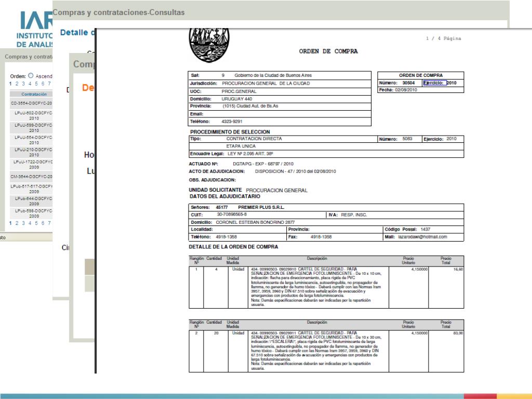This screenshot has width=532, height=399.
Task: Click order Número value 30504
Action: 408,83
